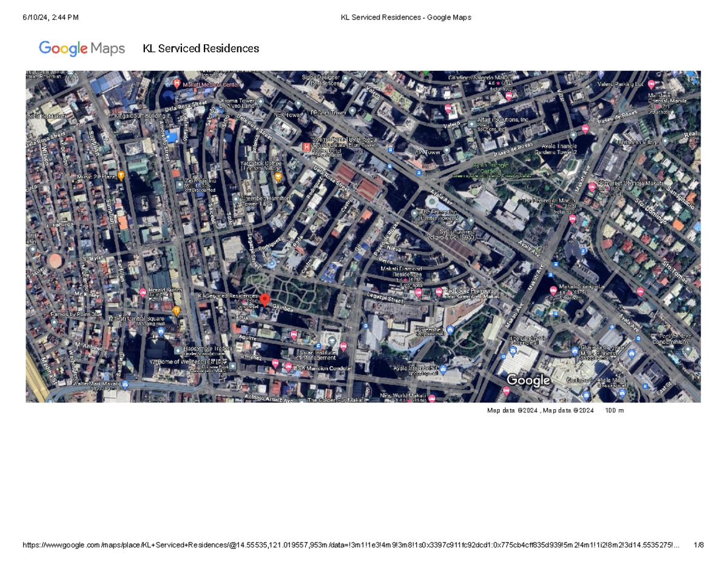Click the RedDoorz Premium hotel marker
This screenshot has width=728, height=562.
coord(438,292)
